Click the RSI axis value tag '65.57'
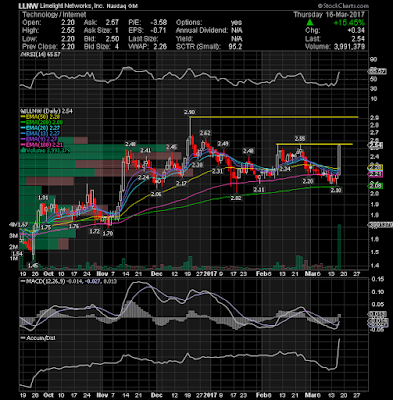The height and width of the screenshot is (400, 393). [x=377, y=71]
